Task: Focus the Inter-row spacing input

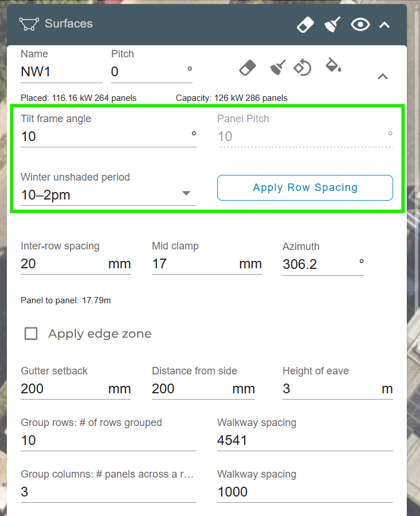Action: tap(62, 264)
